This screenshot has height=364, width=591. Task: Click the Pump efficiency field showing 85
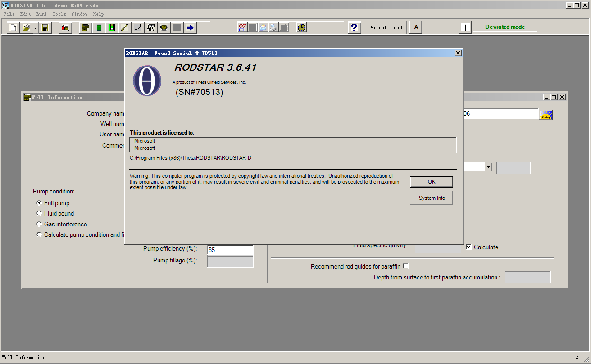(230, 250)
